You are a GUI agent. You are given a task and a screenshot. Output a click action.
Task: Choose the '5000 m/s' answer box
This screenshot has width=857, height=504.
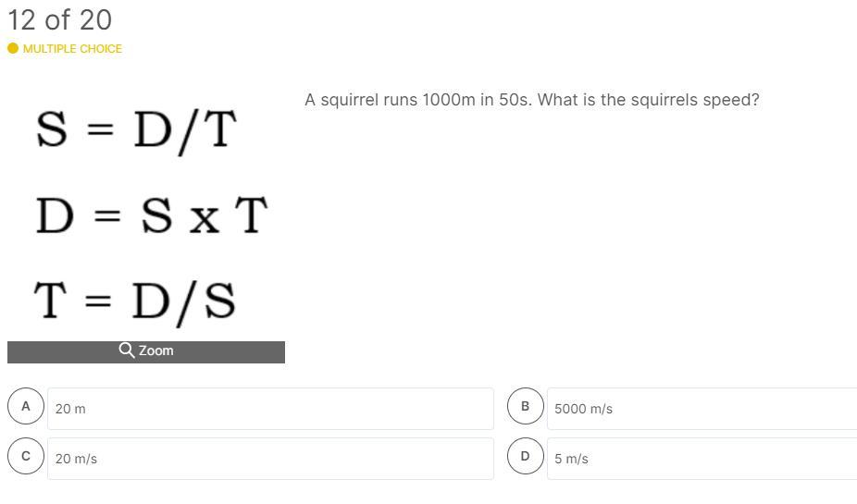pyautogui.click(x=702, y=409)
